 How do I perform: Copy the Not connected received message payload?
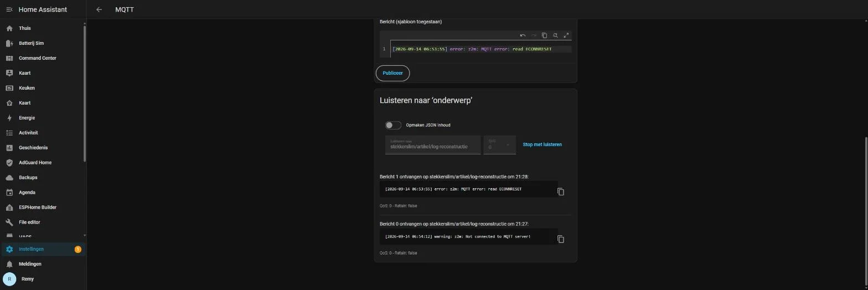(561, 239)
